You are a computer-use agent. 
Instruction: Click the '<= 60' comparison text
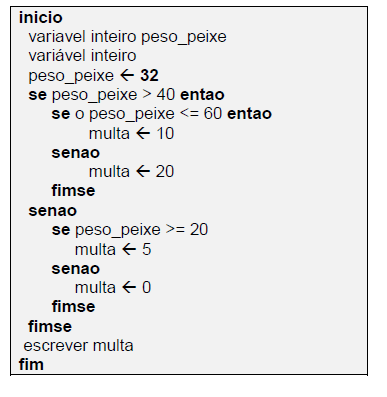(x=201, y=114)
